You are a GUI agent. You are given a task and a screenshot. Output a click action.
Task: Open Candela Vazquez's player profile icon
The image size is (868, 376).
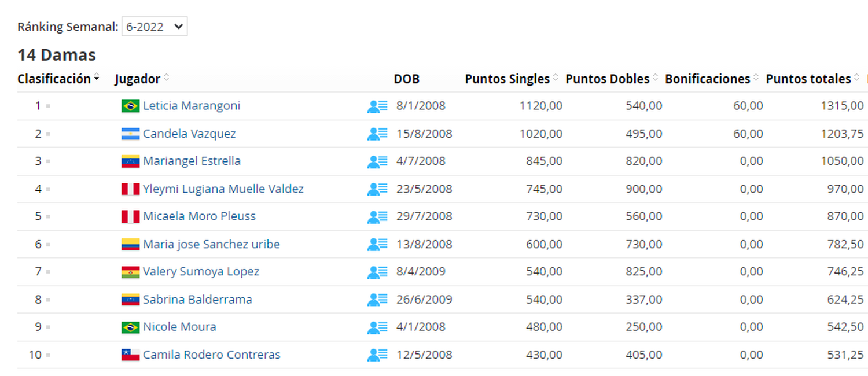[x=377, y=134]
